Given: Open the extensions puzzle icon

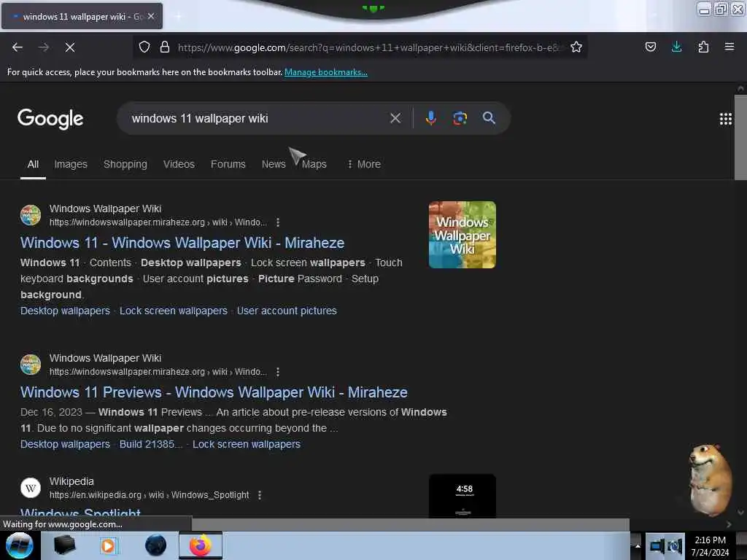Looking at the screenshot, I should (x=703, y=47).
